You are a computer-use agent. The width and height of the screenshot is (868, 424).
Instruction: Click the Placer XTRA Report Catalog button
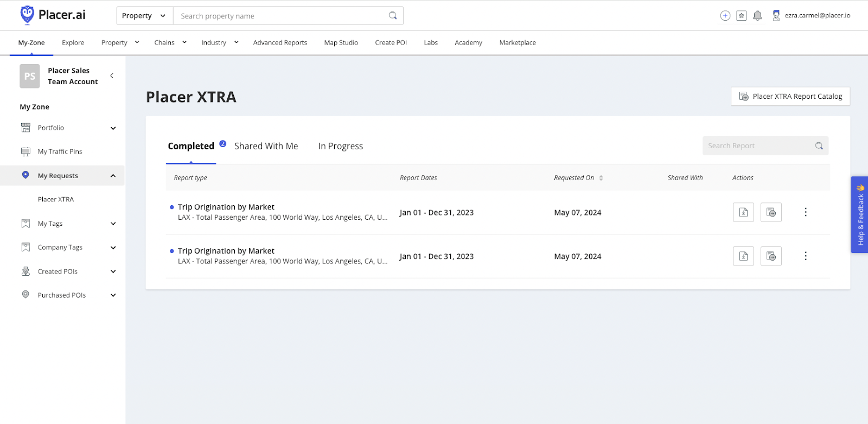coord(790,96)
